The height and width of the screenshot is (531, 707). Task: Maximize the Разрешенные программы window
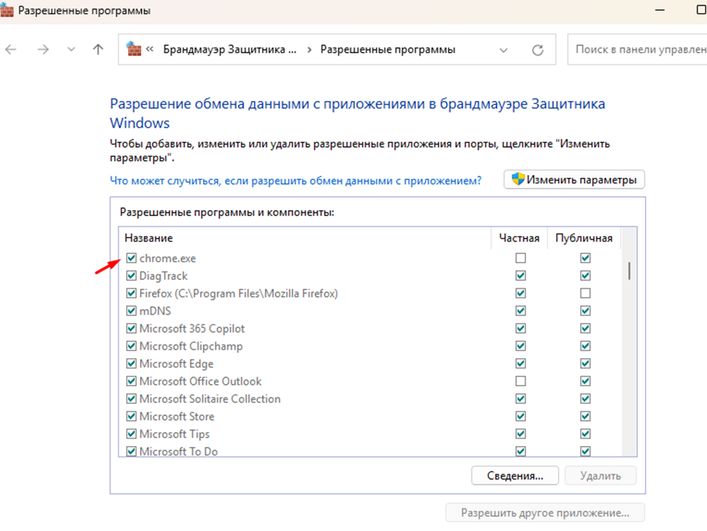701,10
